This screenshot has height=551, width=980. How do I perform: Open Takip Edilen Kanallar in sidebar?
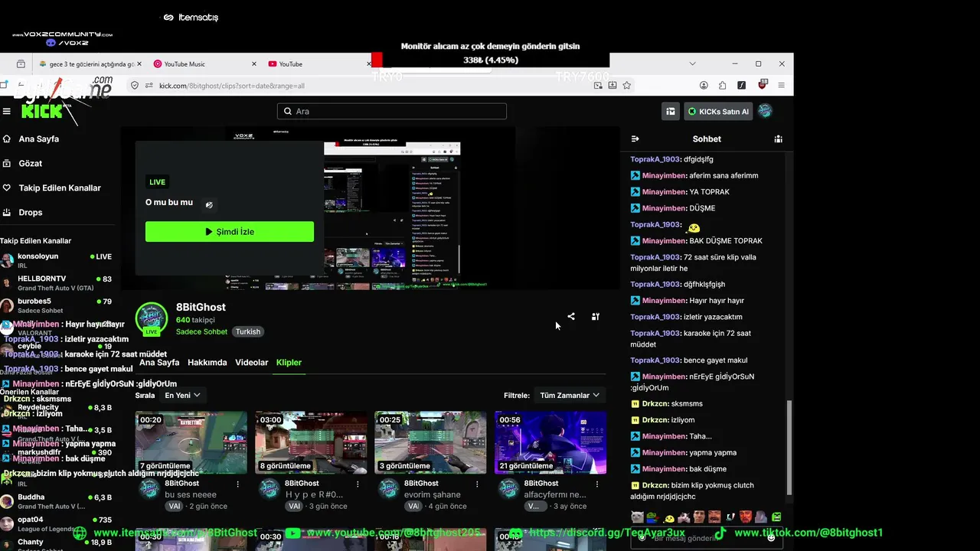(60, 187)
